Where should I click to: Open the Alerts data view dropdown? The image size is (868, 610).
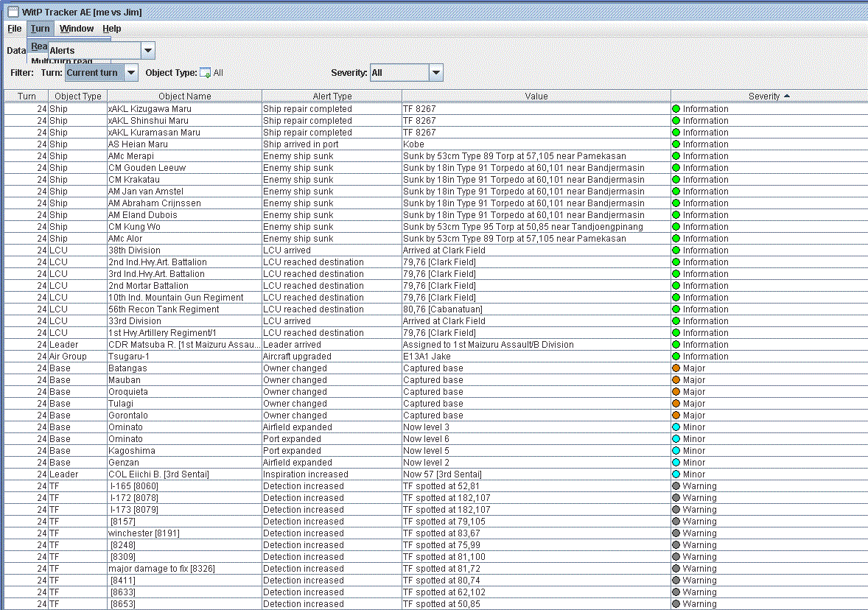click(147, 51)
